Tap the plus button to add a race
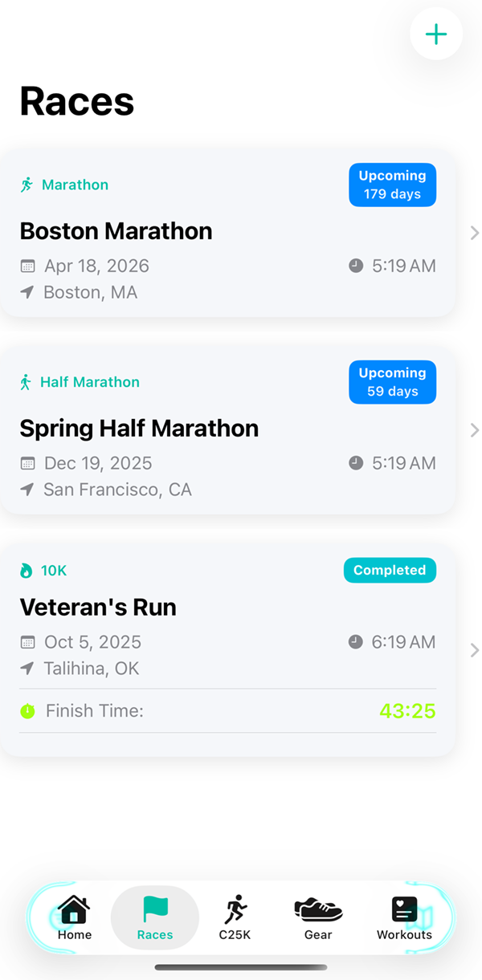The width and height of the screenshot is (482, 980). click(x=436, y=34)
